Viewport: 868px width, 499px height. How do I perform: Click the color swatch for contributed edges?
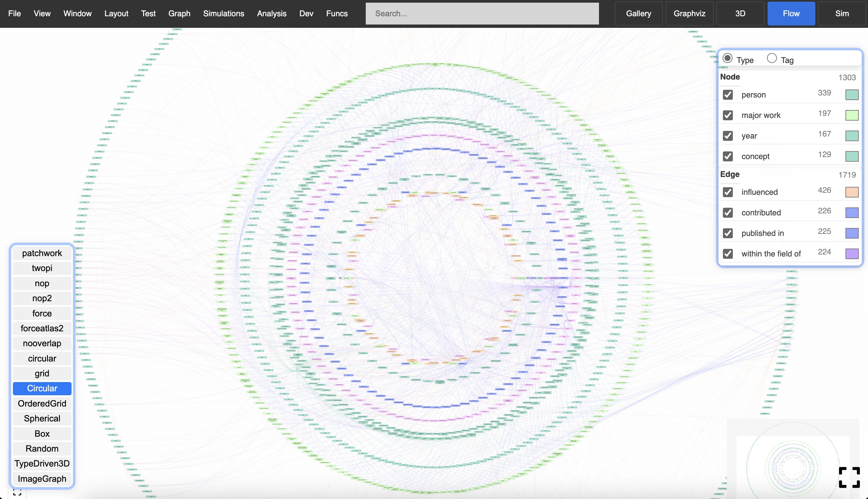click(x=852, y=213)
